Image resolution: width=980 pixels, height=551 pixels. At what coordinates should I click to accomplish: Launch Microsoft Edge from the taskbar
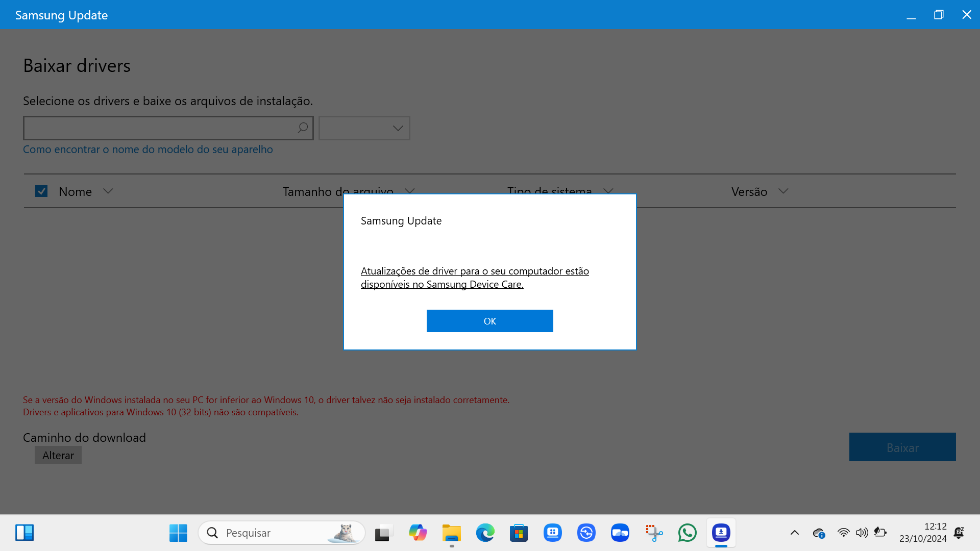485,533
